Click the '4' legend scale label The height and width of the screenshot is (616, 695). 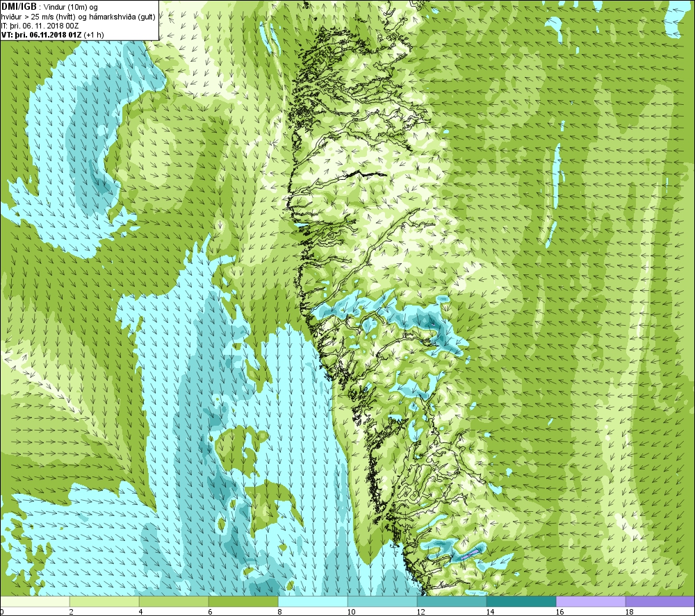pyautogui.click(x=140, y=612)
